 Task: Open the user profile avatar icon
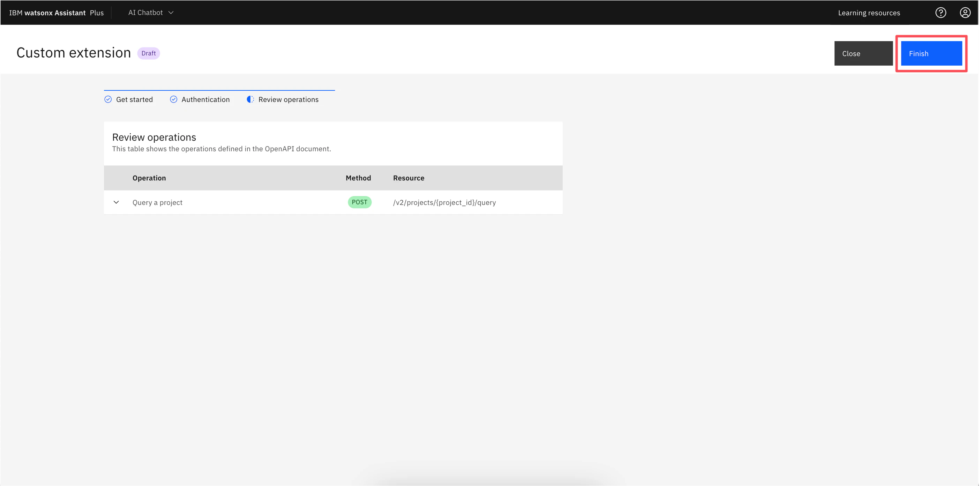pos(965,13)
